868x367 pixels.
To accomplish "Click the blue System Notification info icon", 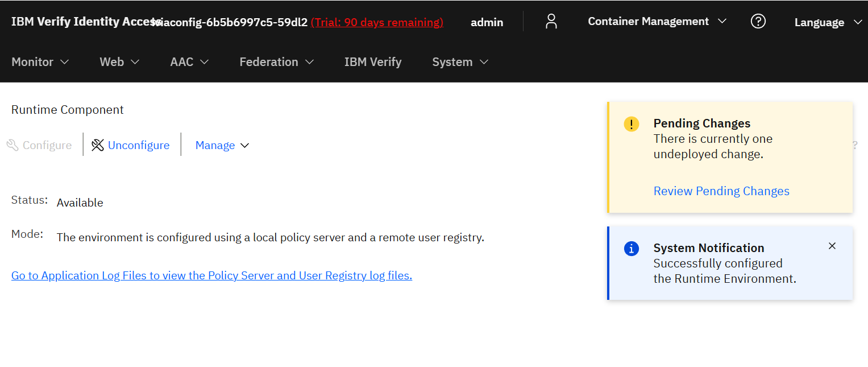I will click(632, 249).
